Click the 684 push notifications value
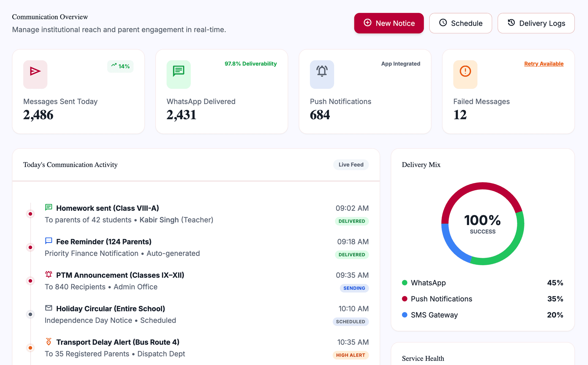 pos(320,115)
